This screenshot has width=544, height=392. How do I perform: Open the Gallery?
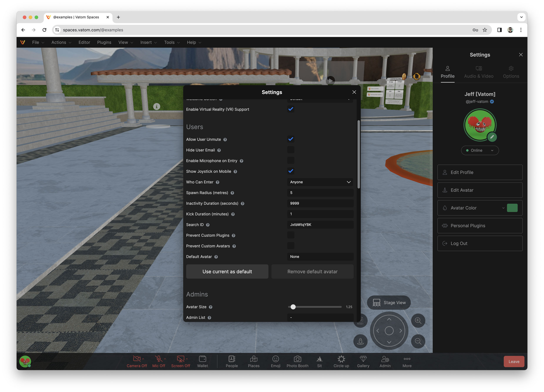click(x=363, y=361)
